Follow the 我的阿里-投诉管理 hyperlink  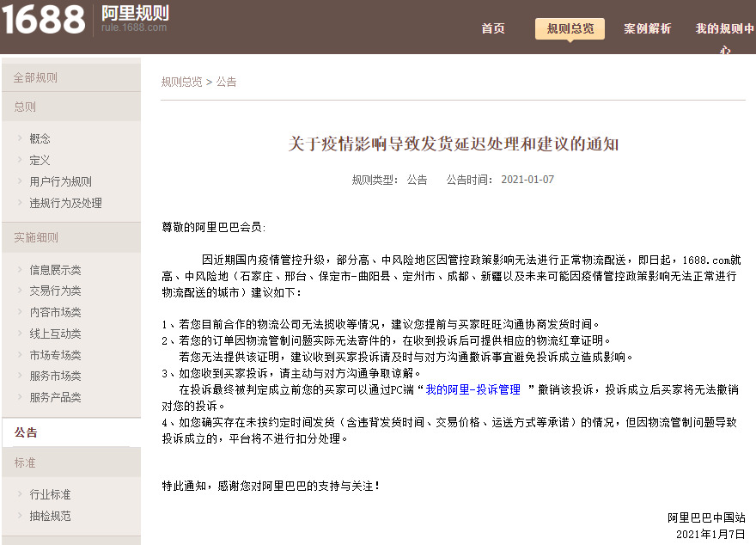pyautogui.click(x=473, y=389)
